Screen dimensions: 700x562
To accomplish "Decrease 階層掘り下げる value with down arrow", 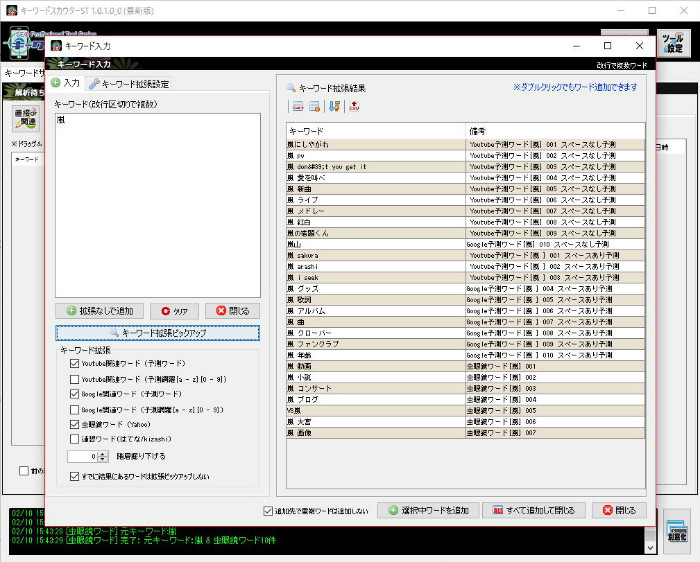I will click(x=103, y=459).
